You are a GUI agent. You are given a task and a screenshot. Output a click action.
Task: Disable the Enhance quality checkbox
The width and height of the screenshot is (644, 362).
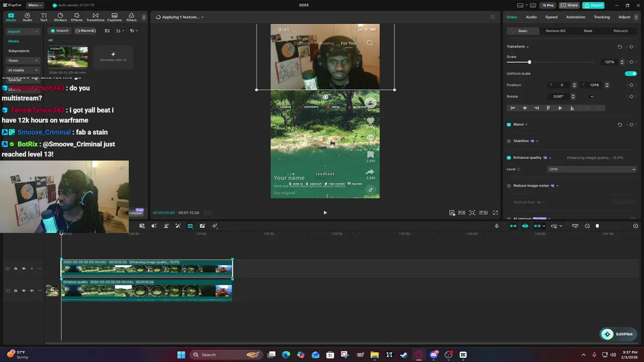tap(509, 157)
